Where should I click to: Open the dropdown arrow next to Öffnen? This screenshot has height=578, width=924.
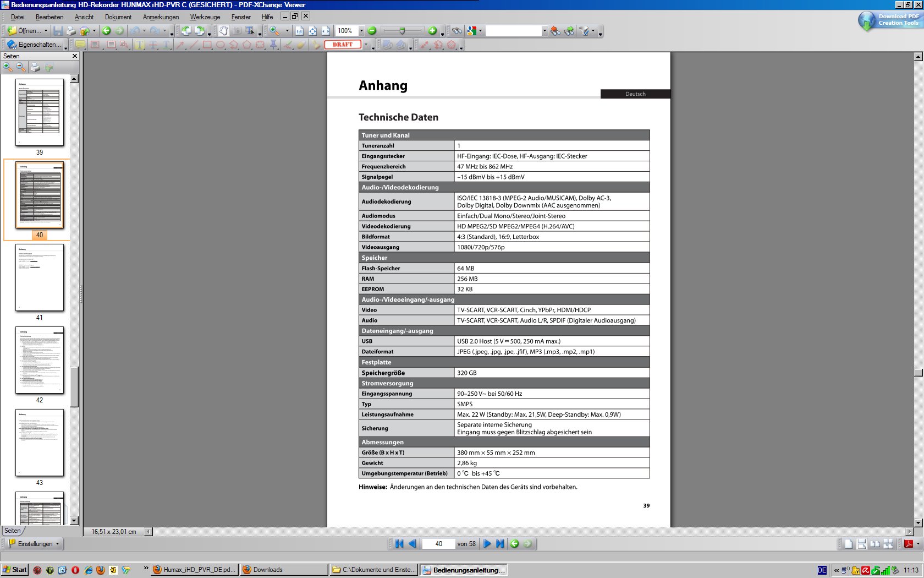point(46,31)
